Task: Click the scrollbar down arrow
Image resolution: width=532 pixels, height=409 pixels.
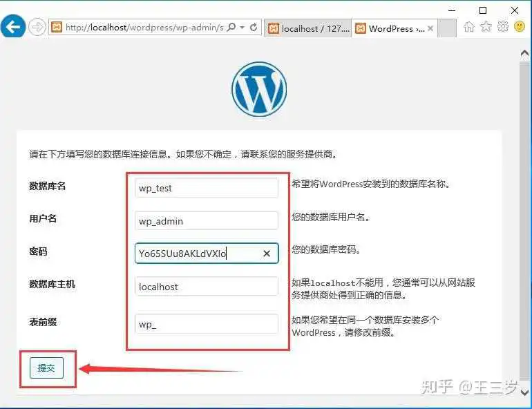Action: tap(524, 392)
